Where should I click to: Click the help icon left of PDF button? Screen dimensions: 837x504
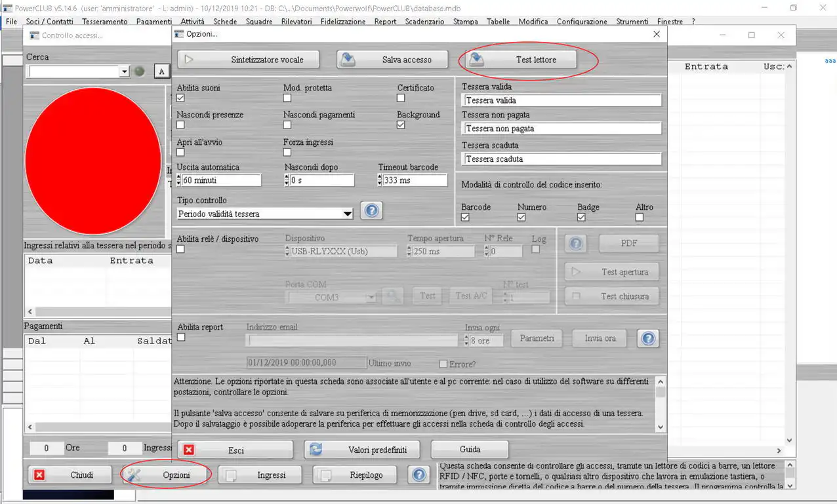[576, 244]
